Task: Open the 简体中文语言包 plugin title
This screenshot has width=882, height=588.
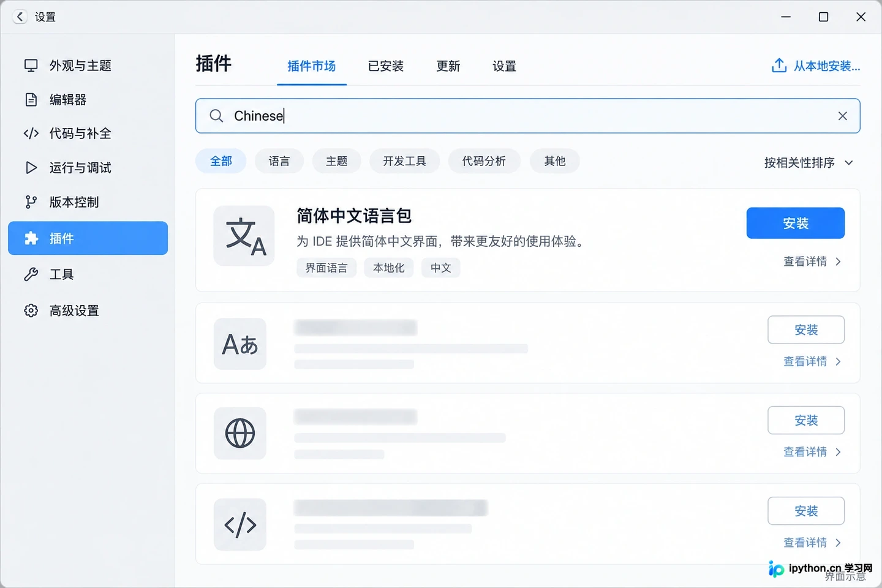Action: 354,216
